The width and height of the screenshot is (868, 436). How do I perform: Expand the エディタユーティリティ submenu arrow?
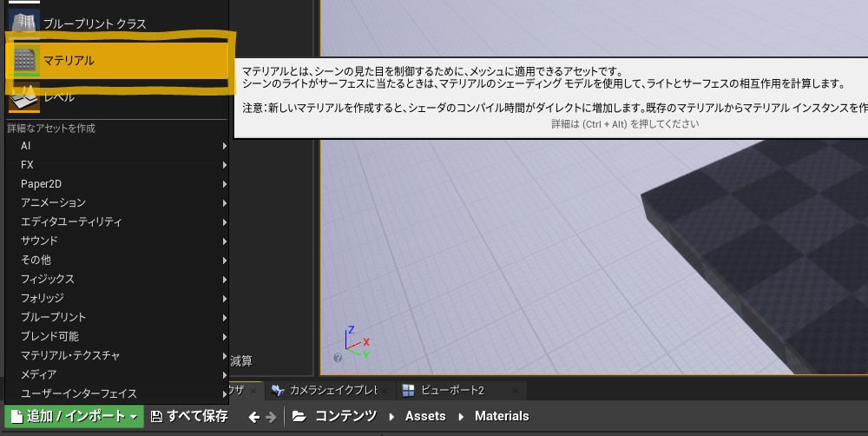[x=224, y=221]
